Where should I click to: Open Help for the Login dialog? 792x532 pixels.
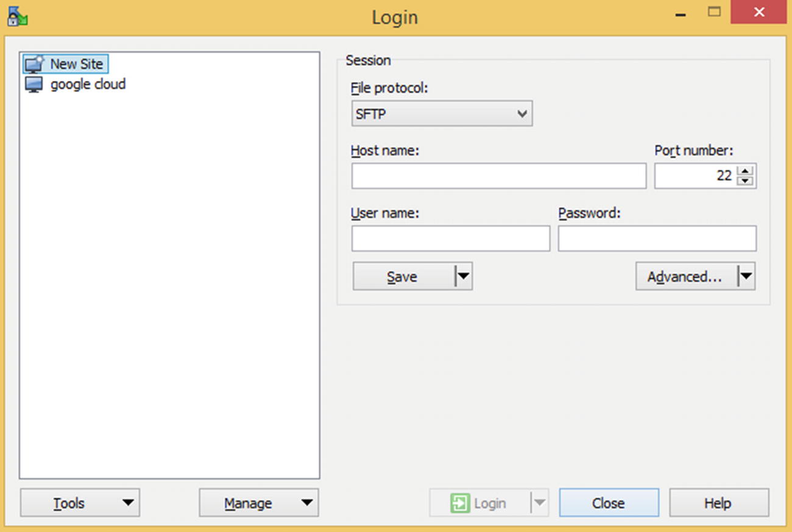[x=719, y=503]
